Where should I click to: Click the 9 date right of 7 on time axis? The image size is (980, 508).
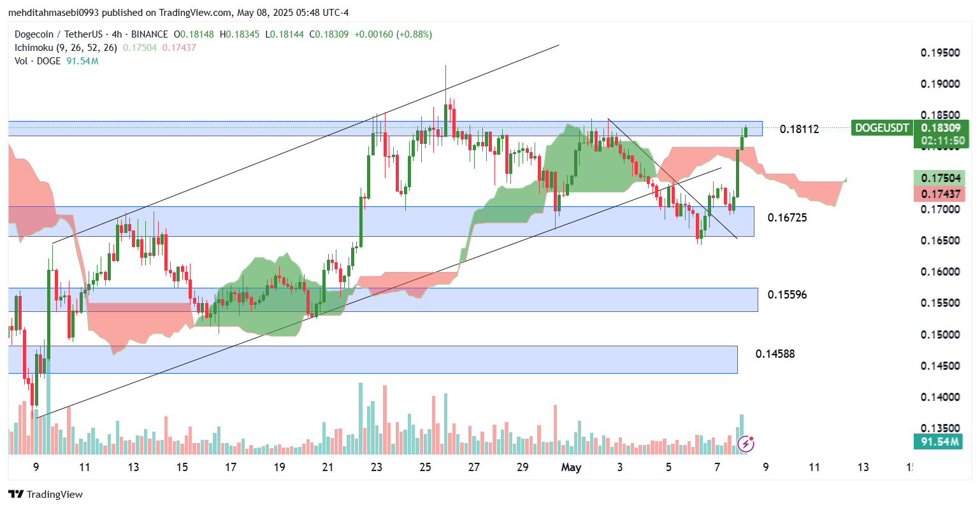(x=766, y=468)
